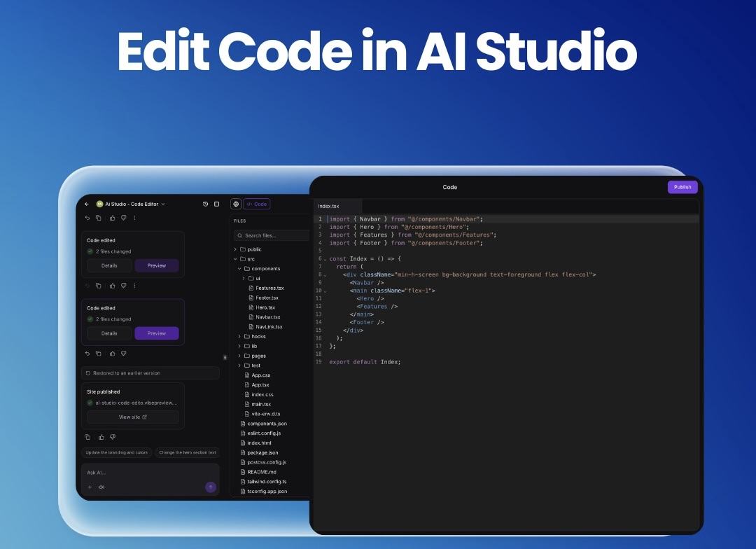756x549 pixels.
Task: Open the three-dot overflow menu
Action: tap(134, 286)
